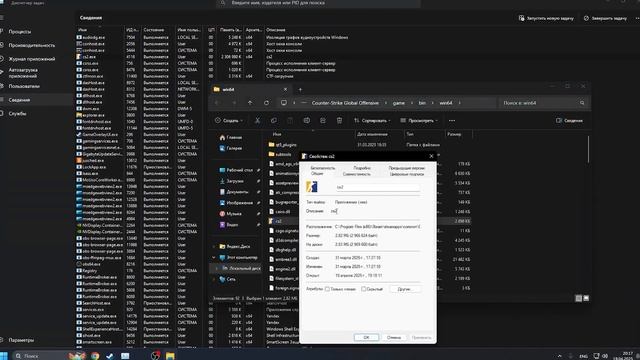Image resolution: width=640 pixels, height=360 pixels.
Task: Select the General tab in Properties
Action: 317,173
